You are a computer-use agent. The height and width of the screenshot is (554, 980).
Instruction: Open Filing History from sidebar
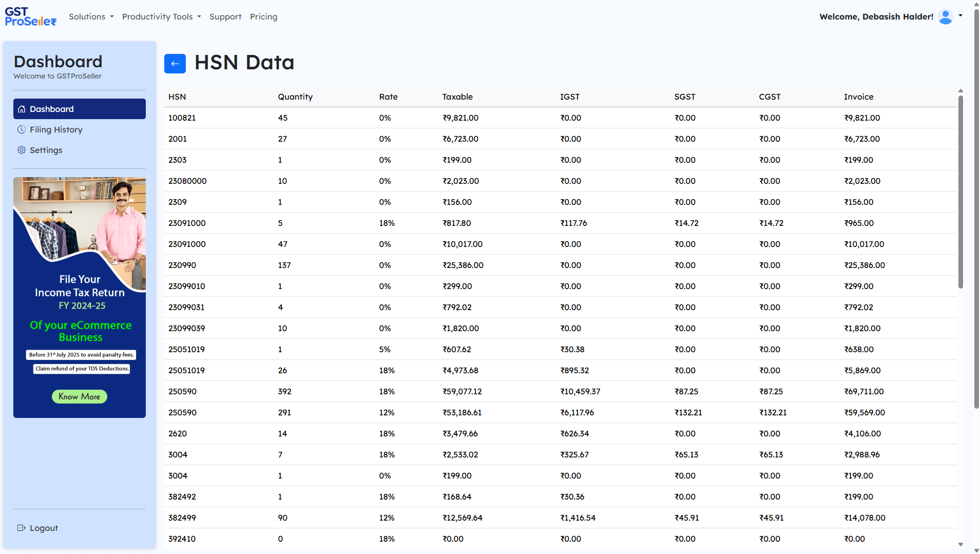click(56, 129)
